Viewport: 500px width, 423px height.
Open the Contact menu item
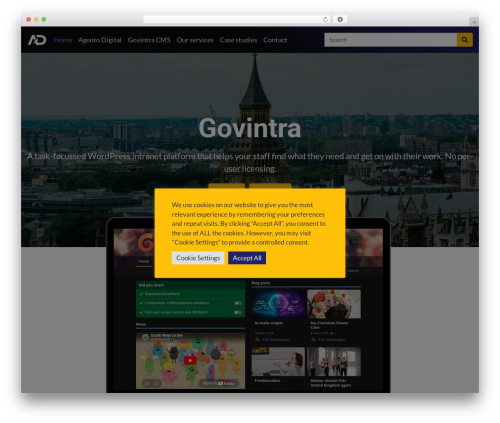pos(275,40)
